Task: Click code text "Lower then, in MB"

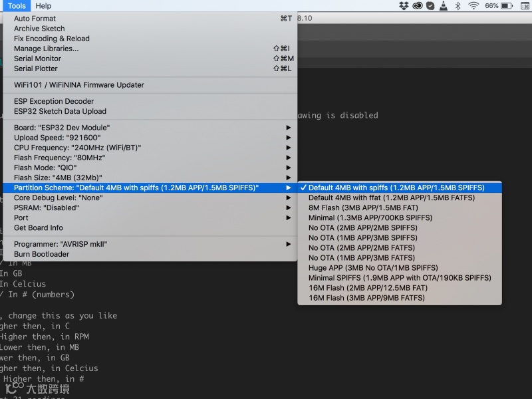Action: click(x=39, y=347)
